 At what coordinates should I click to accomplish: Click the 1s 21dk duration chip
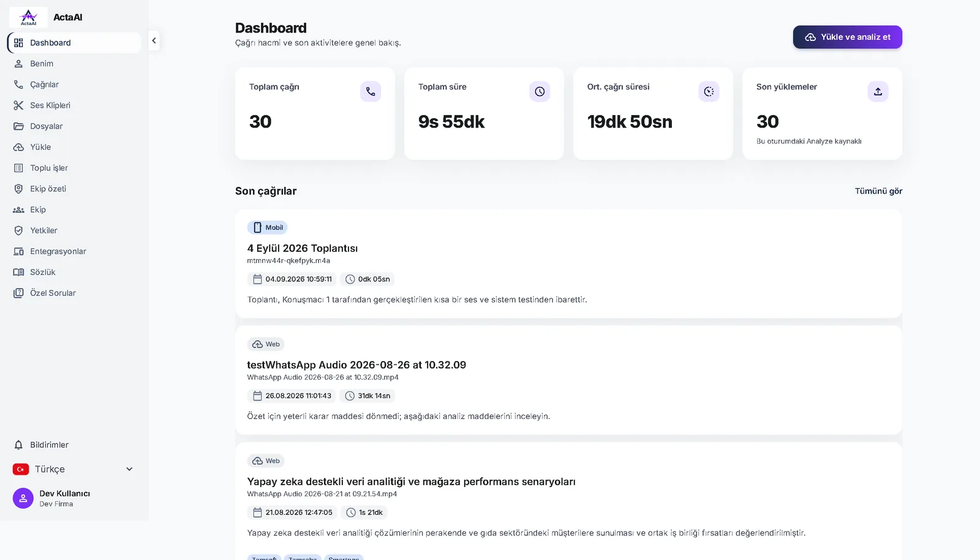(x=364, y=513)
